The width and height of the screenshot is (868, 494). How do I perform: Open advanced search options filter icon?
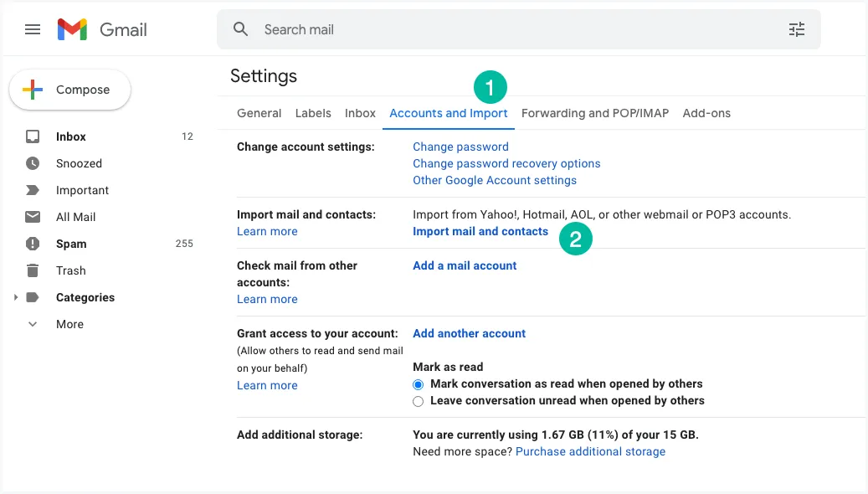pos(796,29)
